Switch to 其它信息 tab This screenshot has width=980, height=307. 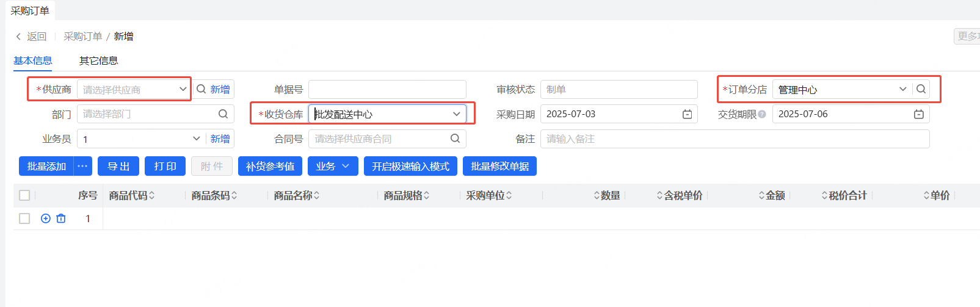[x=99, y=60]
